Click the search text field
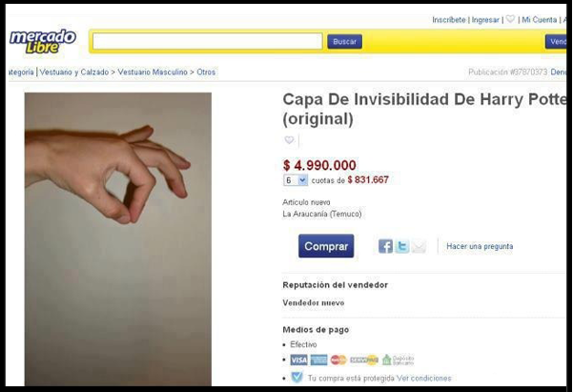The image size is (573, 392). (208, 41)
